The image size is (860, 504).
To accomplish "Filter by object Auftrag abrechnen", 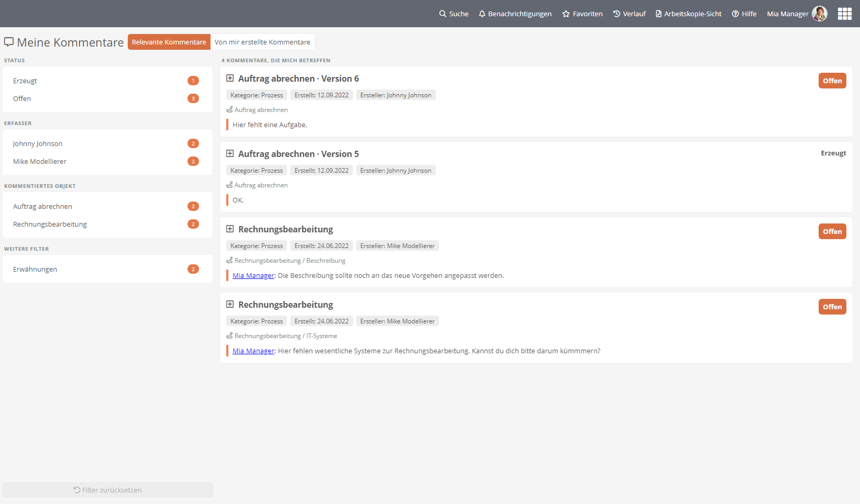I will 107,206.
